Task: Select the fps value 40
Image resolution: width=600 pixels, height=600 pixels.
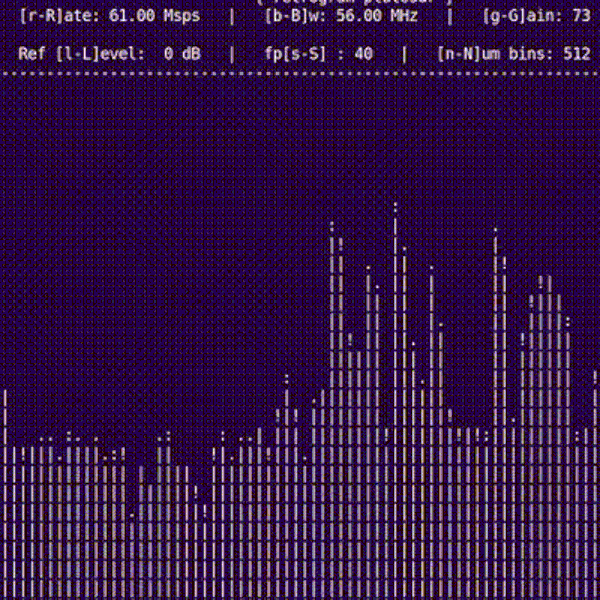Action: click(x=363, y=53)
